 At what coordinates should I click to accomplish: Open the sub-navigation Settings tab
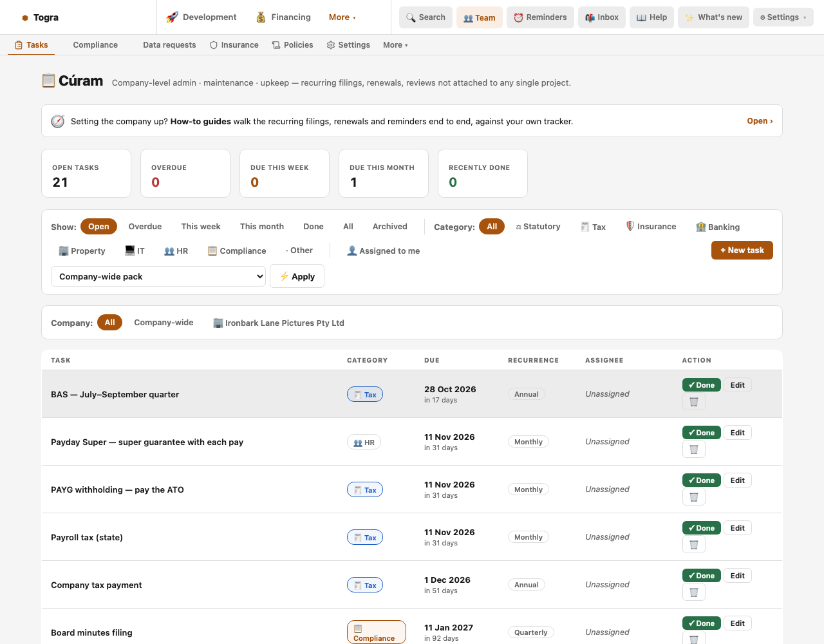pyautogui.click(x=348, y=45)
